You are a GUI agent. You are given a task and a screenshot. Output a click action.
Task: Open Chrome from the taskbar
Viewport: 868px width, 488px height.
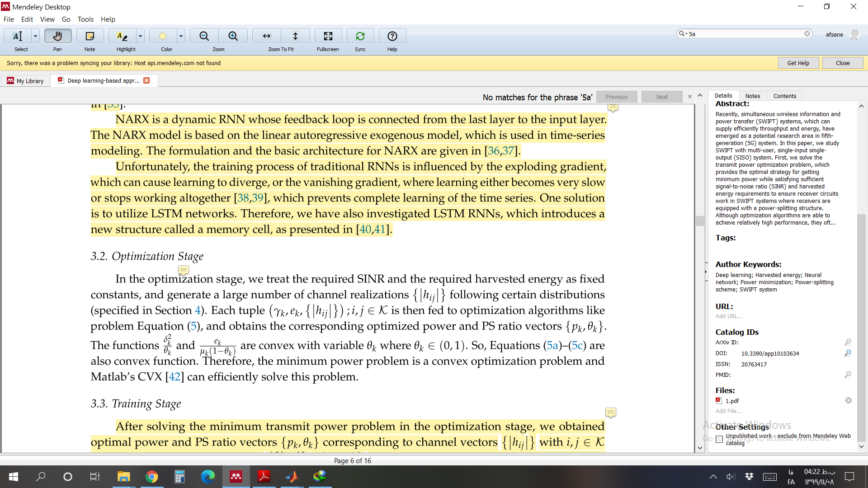[x=151, y=477]
